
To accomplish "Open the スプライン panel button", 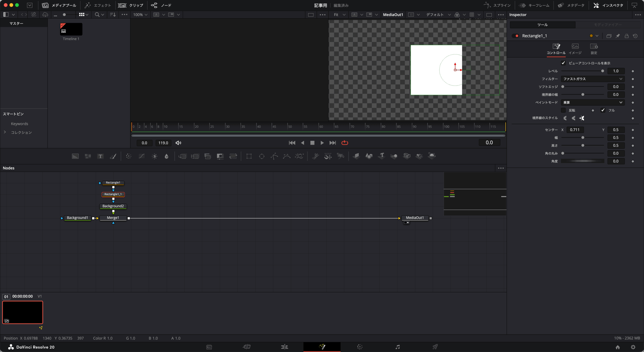I will 497,5.
